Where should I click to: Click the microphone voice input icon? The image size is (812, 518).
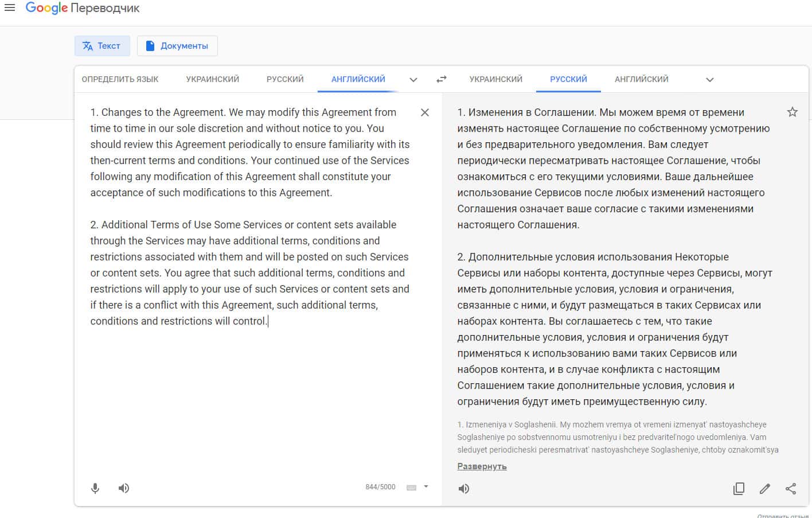[x=95, y=488]
